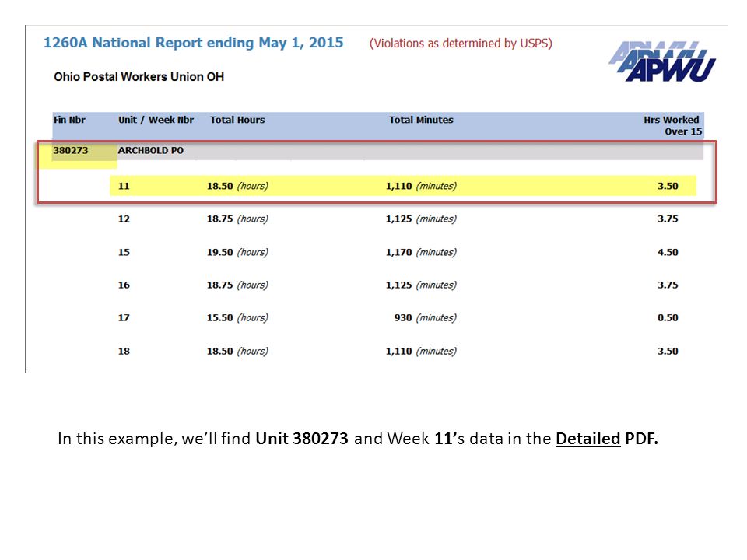Click the 'Hrs Worked Over 15' column header
This screenshot has height=560, width=747.
tap(672, 126)
